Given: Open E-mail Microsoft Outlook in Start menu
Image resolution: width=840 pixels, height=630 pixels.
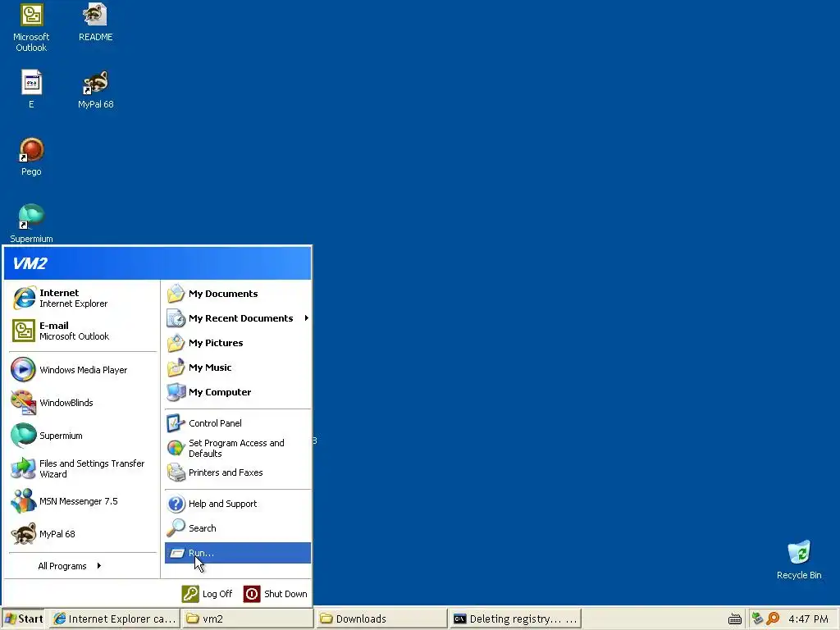Looking at the screenshot, I should 83,331.
